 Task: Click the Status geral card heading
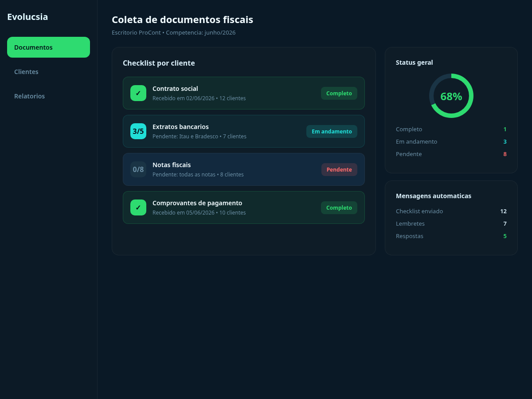pyautogui.click(x=414, y=63)
